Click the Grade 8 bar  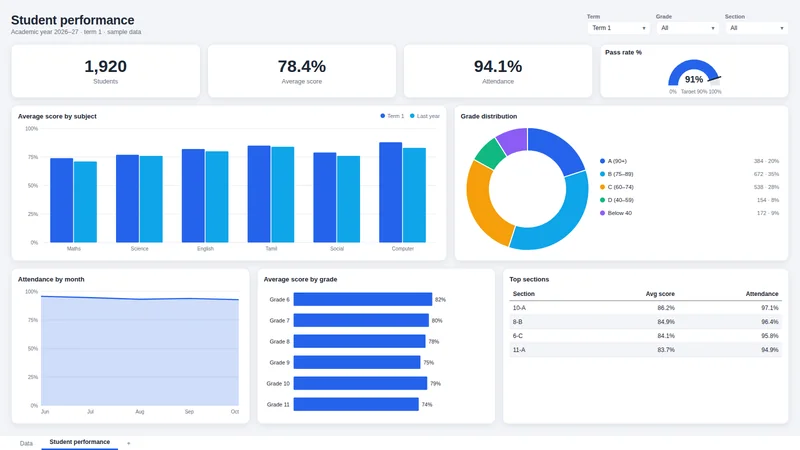tap(360, 341)
